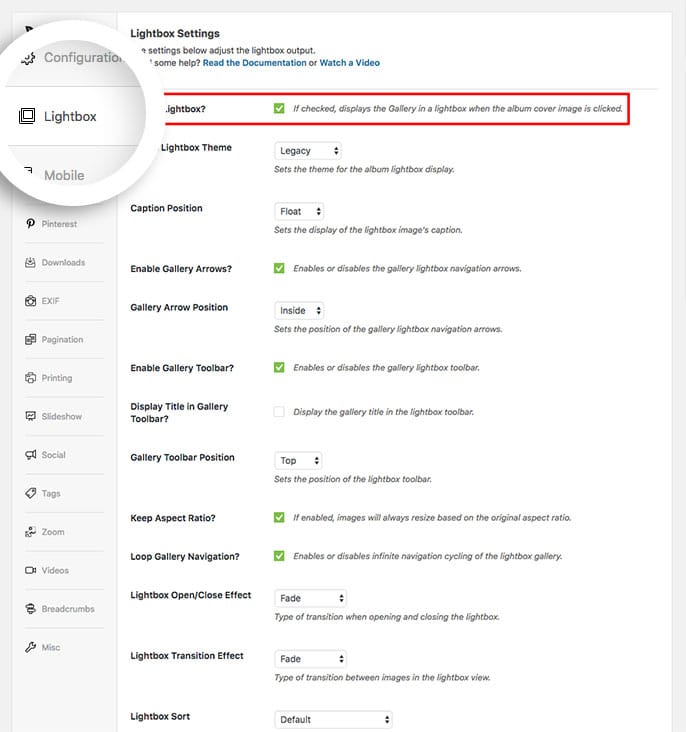Open the Tags tab

(51, 493)
